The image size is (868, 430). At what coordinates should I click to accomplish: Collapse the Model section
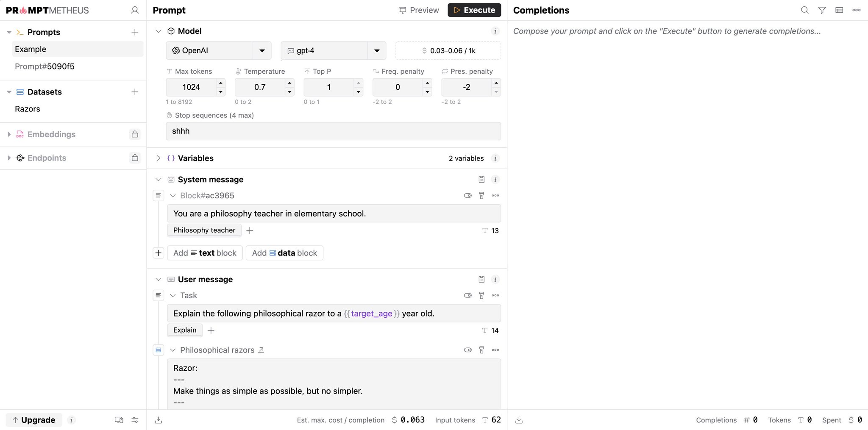coord(159,31)
